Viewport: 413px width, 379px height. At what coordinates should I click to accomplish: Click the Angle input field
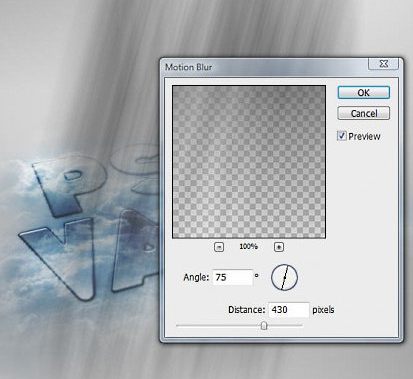(x=232, y=277)
